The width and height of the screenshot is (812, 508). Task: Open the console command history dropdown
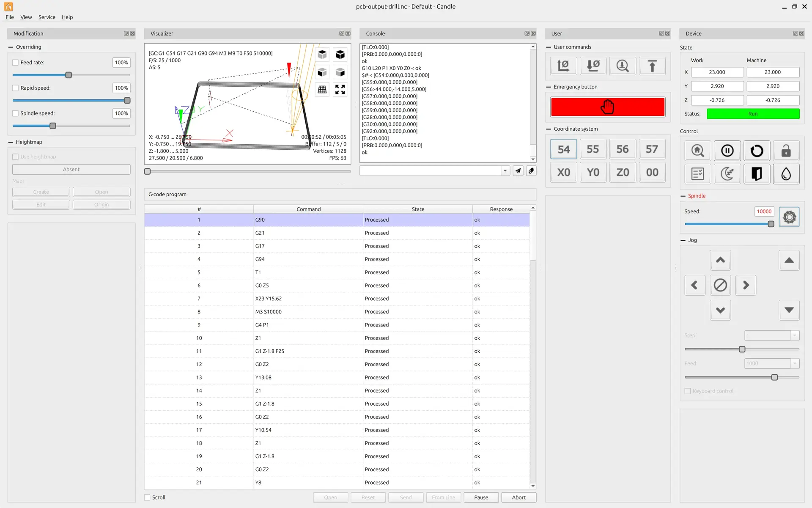click(x=505, y=171)
